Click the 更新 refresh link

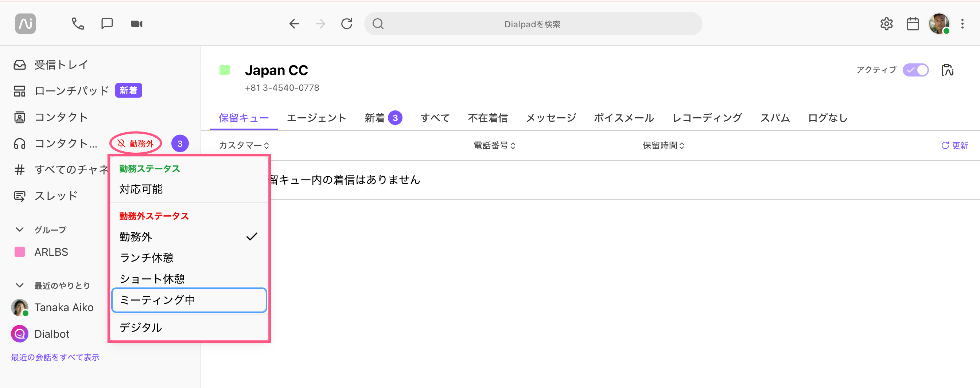click(954, 146)
